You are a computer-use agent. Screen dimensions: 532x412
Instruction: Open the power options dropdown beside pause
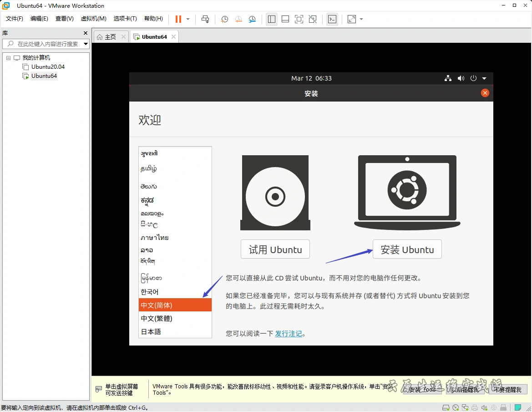pos(188,19)
